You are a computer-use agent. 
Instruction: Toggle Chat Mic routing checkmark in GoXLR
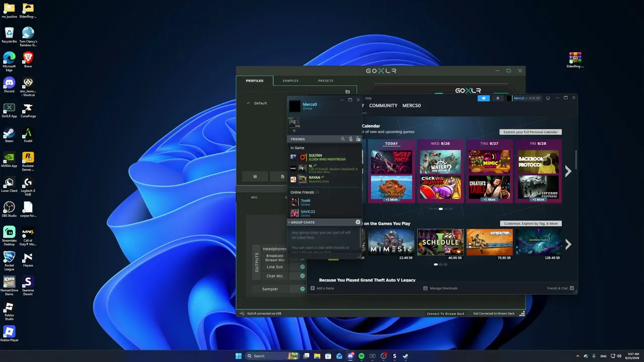302,276
